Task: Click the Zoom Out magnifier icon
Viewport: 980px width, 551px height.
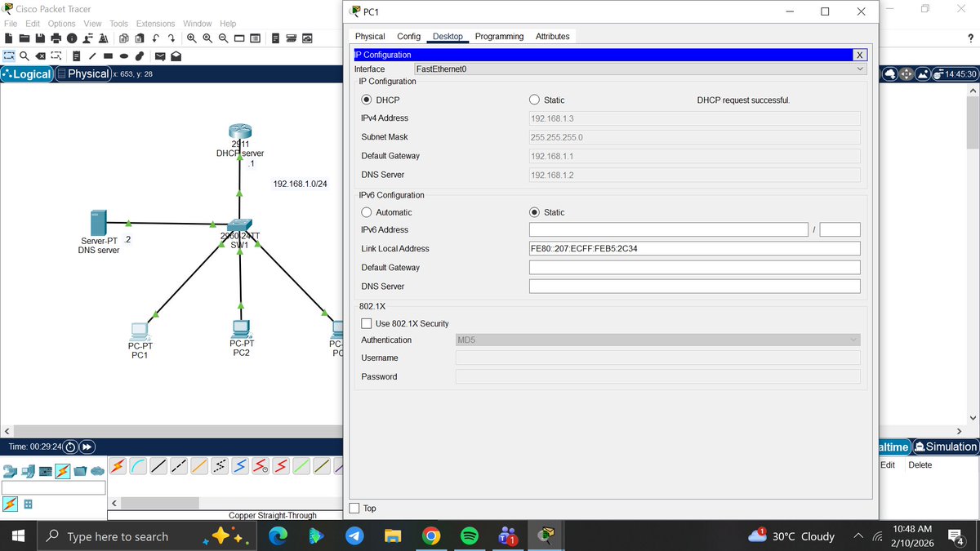Action: (x=223, y=38)
